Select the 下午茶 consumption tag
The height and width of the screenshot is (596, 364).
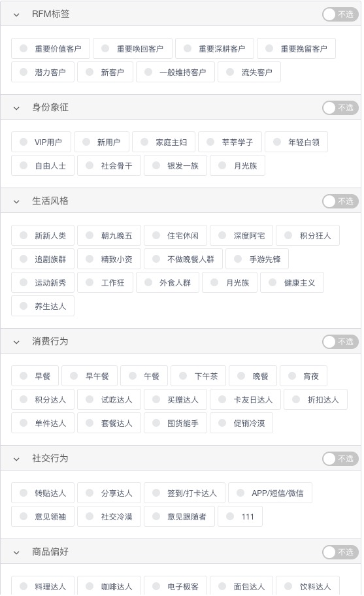tap(199, 376)
